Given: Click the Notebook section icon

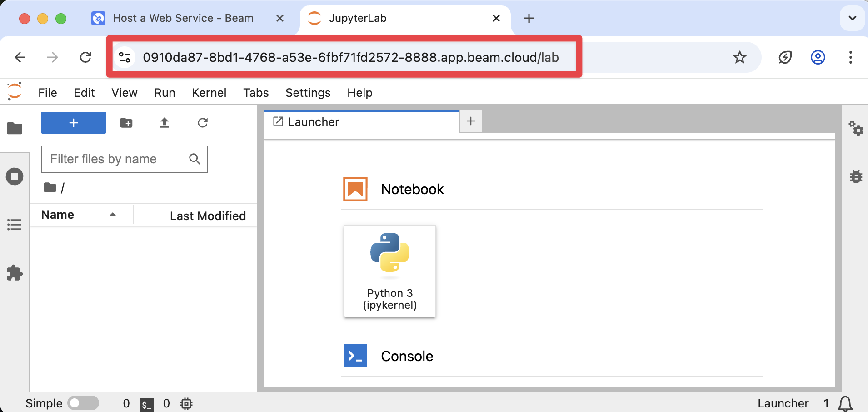Looking at the screenshot, I should [355, 189].
